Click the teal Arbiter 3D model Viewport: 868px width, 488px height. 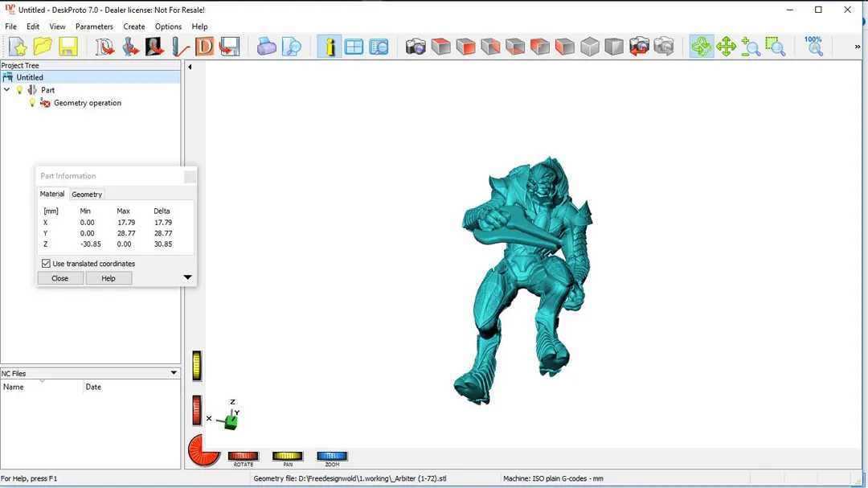(x=524, y=280)
